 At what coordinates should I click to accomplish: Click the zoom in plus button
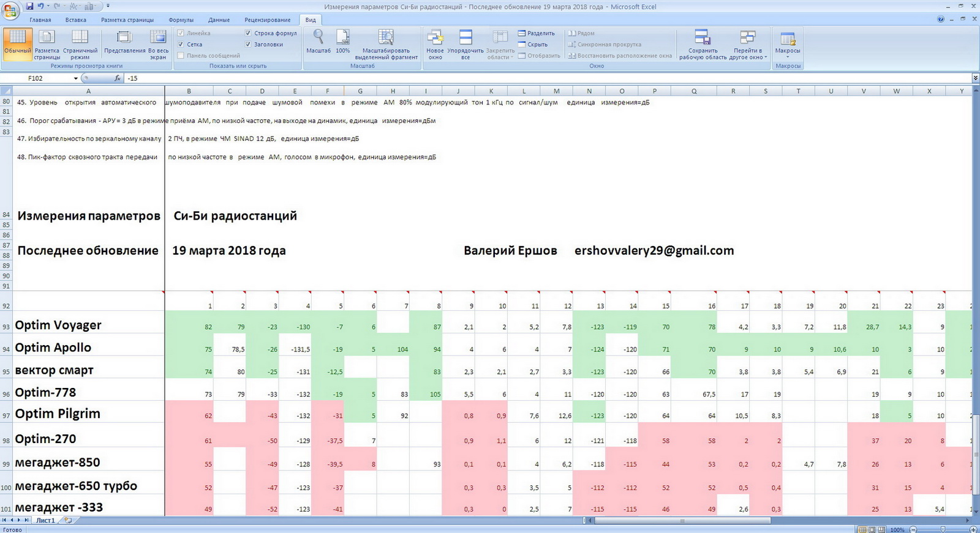[x=974, y=529]
